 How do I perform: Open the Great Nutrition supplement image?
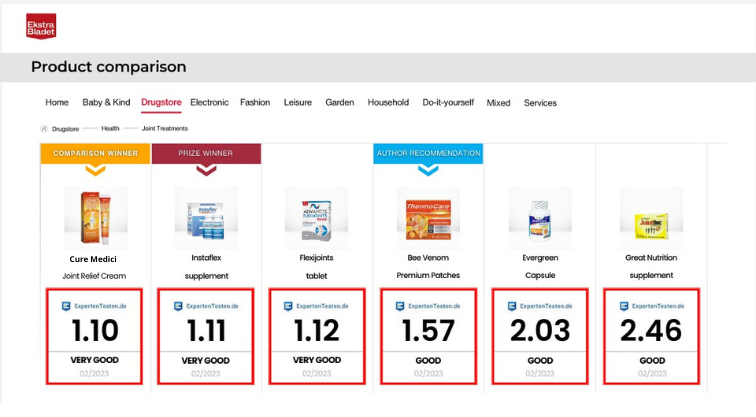tap(651, 218)
